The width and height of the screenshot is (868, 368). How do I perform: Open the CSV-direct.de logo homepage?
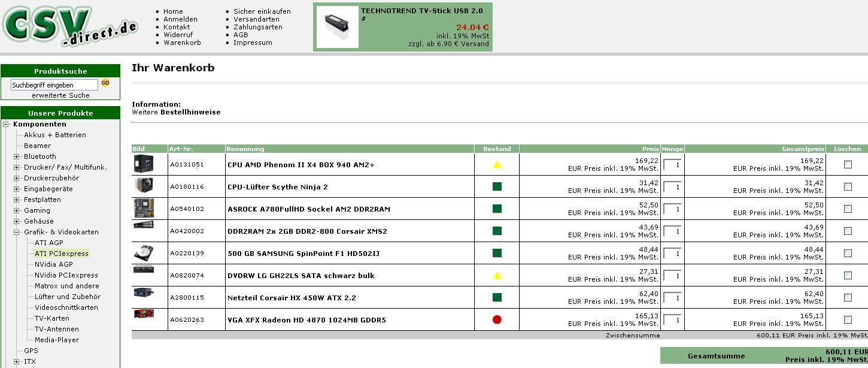tap(69, 26)
